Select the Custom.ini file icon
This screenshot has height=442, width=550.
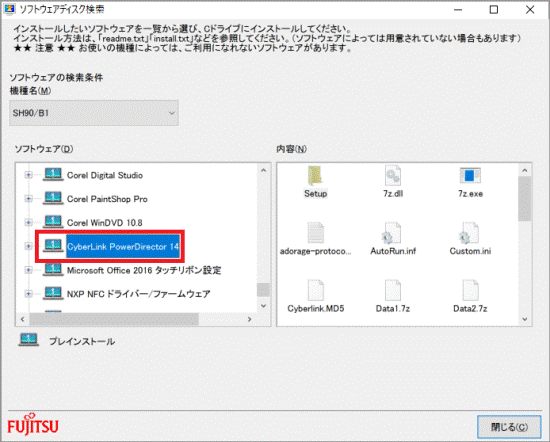pos(470,233)
